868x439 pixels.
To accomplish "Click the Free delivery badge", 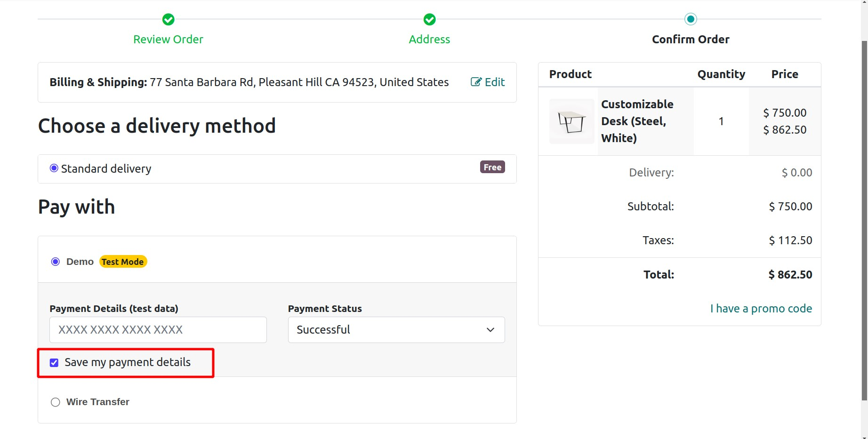I will pos(492,167).
